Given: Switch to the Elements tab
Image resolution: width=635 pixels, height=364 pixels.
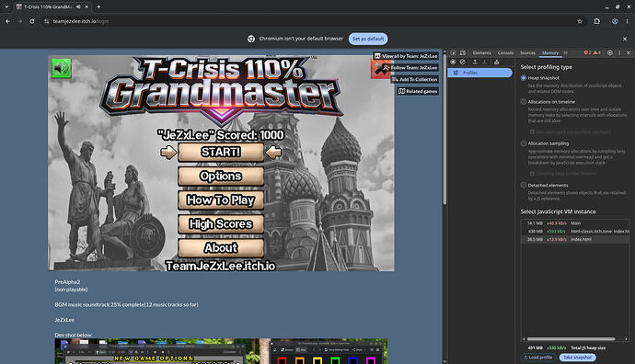Looking at the screenshot, I should 481,53.
